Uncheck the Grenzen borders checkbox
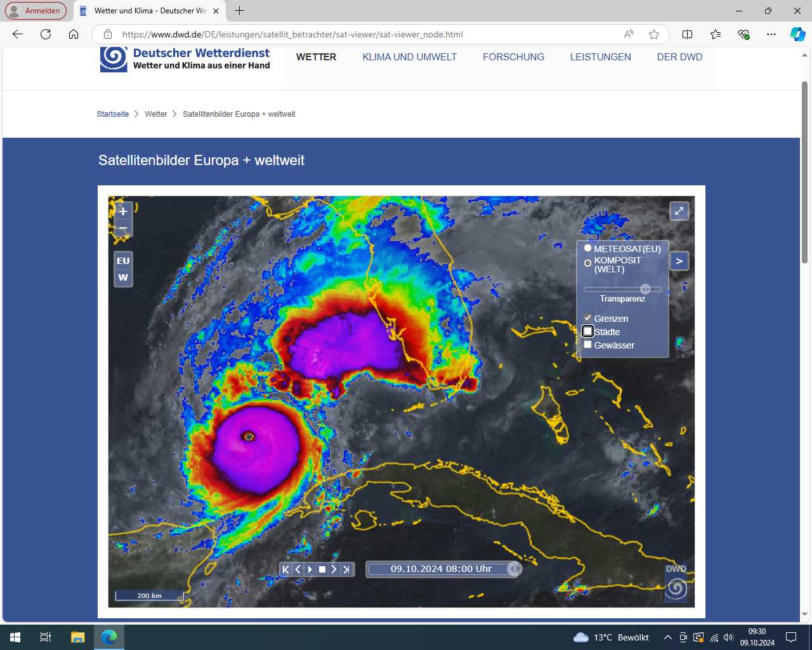Image resolution: width=812 pixels, height=650 pixels. click(587, 318)
